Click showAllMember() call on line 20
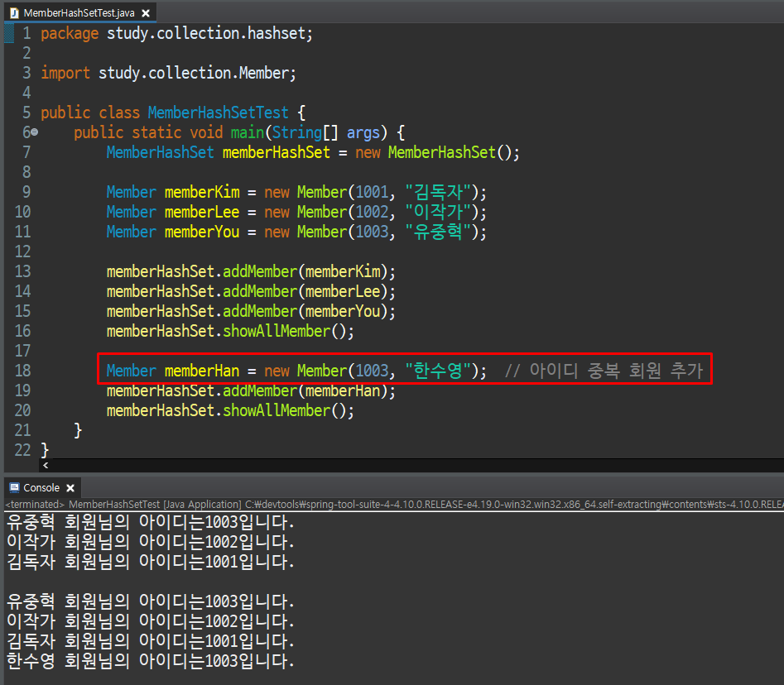This screenshot has height=685, width=784. [288, 410]
